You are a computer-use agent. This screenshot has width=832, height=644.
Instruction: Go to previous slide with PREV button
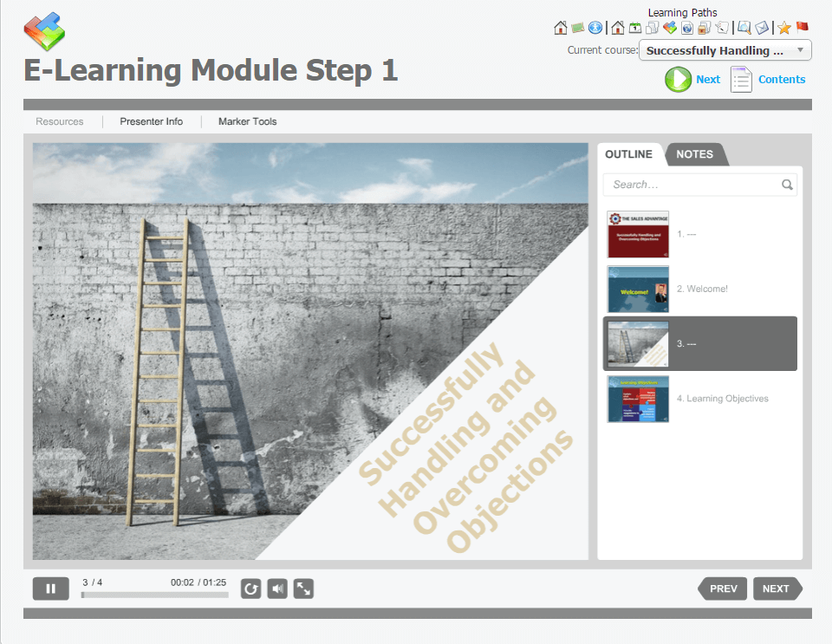[723, 589]
